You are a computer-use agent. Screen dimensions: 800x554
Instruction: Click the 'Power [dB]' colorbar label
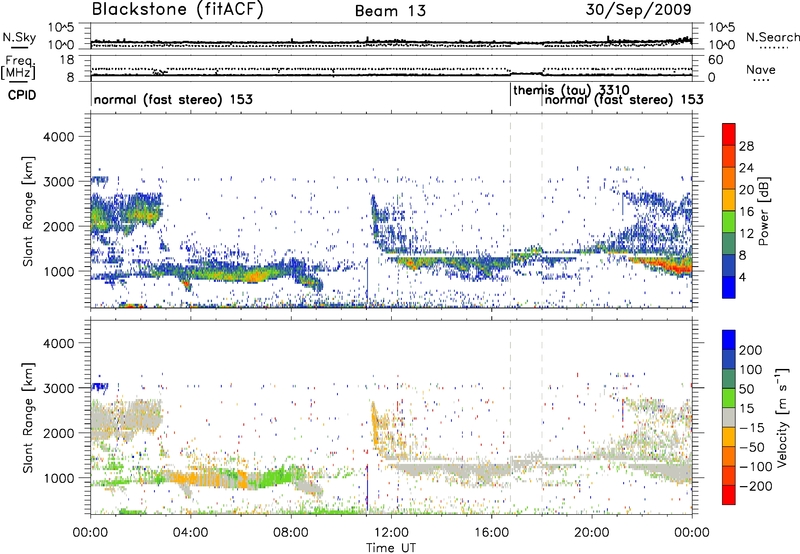pos(763,211)
